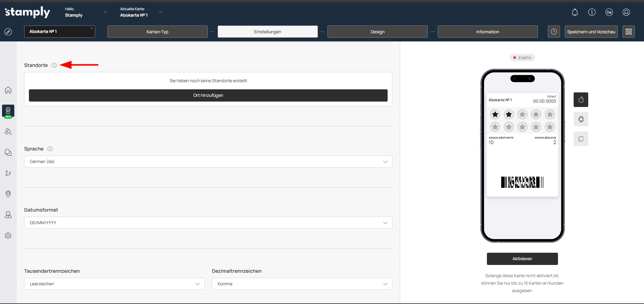Open the QR code icon button
This screenshot has height=304, width=644.
coord(628,32)
